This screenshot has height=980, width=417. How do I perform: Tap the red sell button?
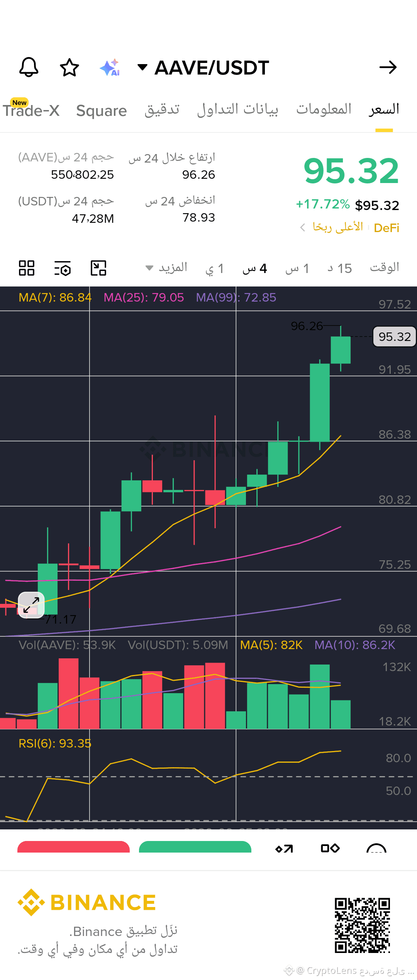(x=73, y=847)
